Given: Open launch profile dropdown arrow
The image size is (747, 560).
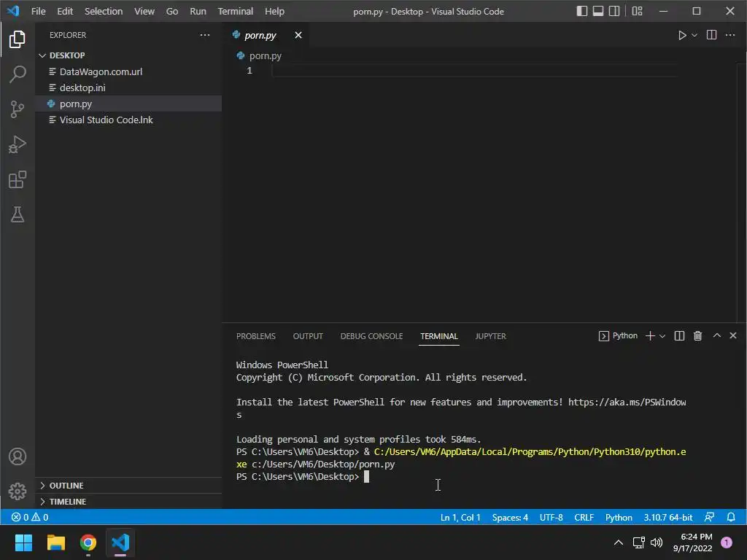Looking at the screenshot, I should coord(662,335).
